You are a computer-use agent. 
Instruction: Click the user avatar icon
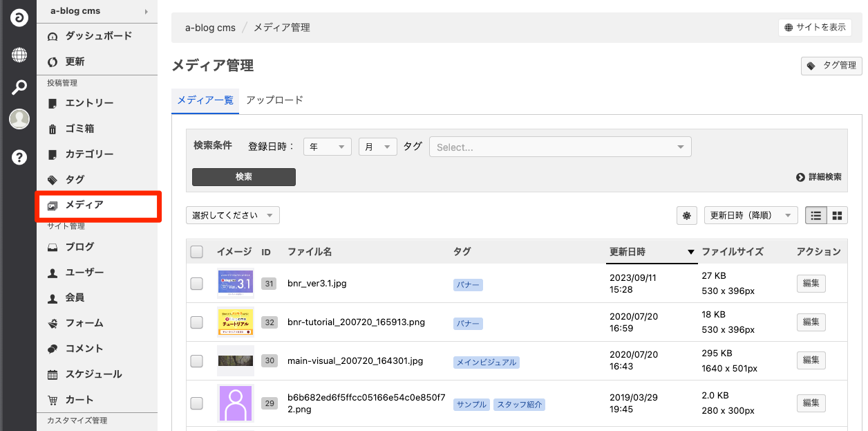(x=19, y=119)
